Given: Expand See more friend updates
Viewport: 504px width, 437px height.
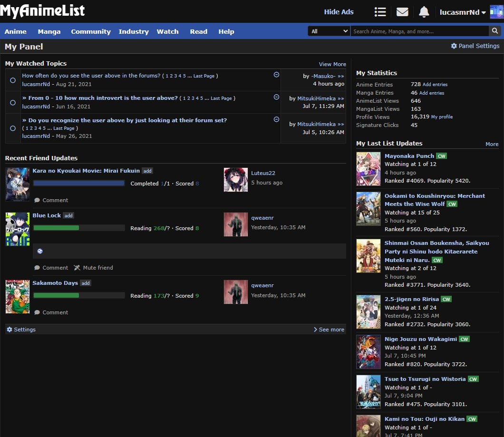Looking at the screenshot, I should point(329,329).
